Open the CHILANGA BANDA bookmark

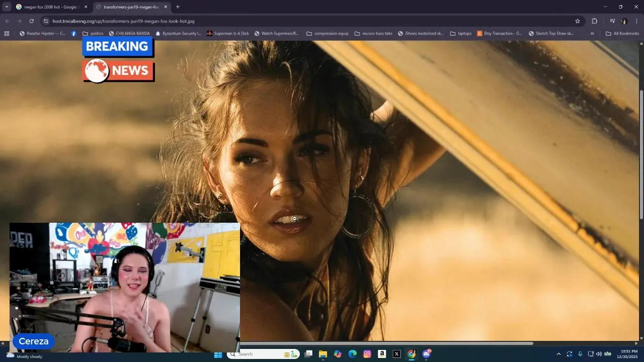click(129, 34)
